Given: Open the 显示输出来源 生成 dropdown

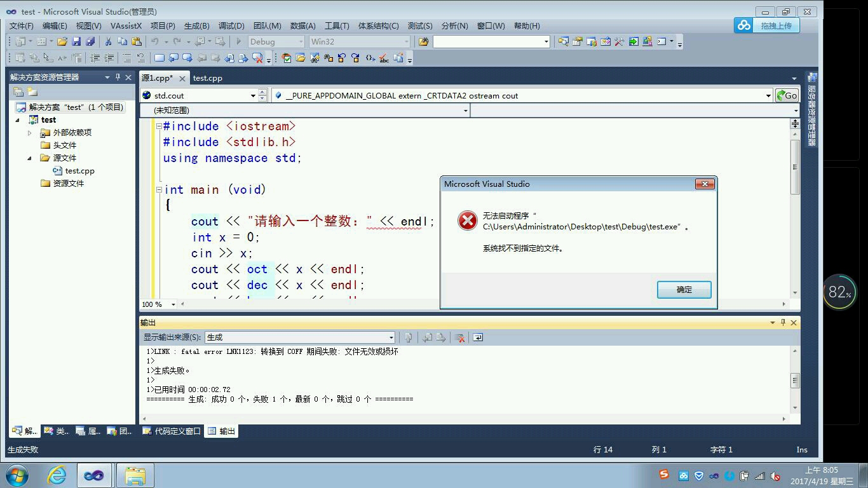Looking at the screenshot, I should pyautogui.click(x=391, y=337).
